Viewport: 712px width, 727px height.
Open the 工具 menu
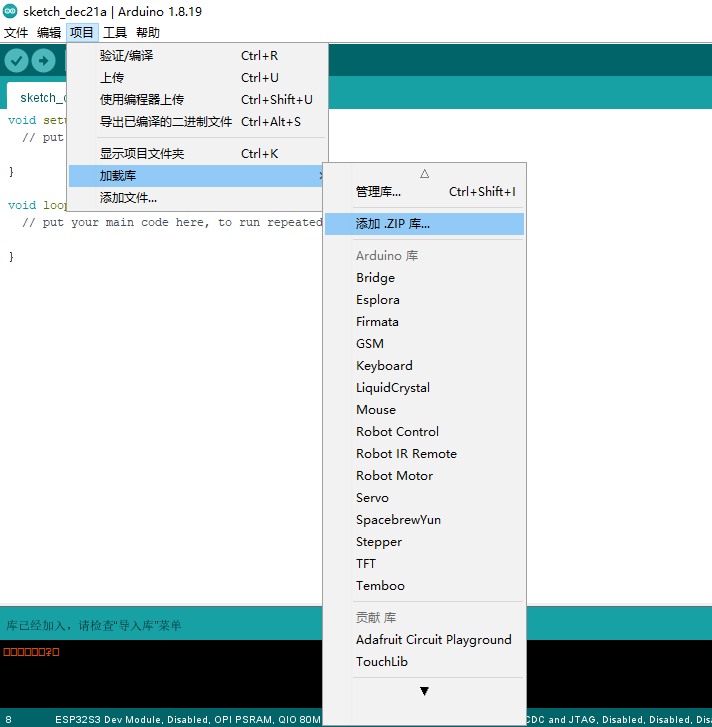[114, 32]
